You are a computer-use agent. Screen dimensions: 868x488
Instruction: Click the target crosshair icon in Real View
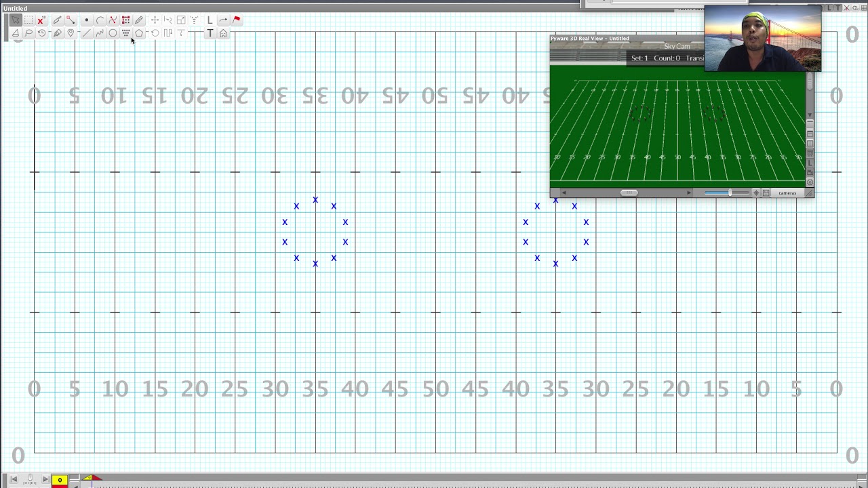coord(756,193)
